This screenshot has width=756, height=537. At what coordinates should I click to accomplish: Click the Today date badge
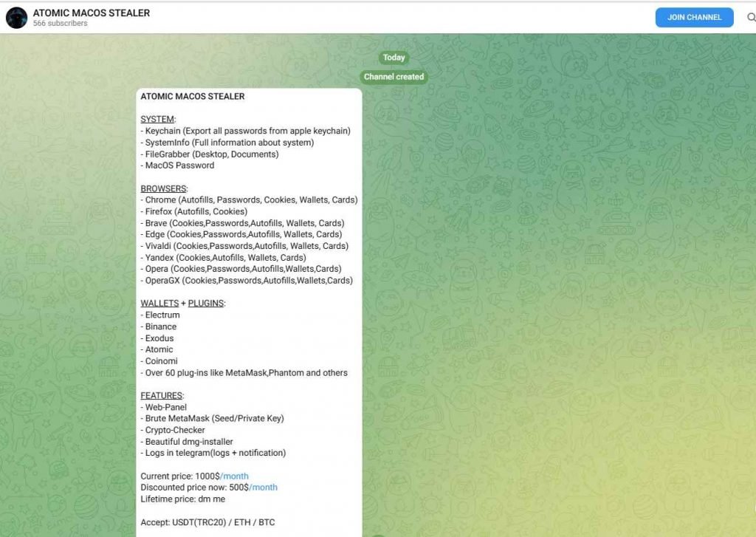[394, 58]
